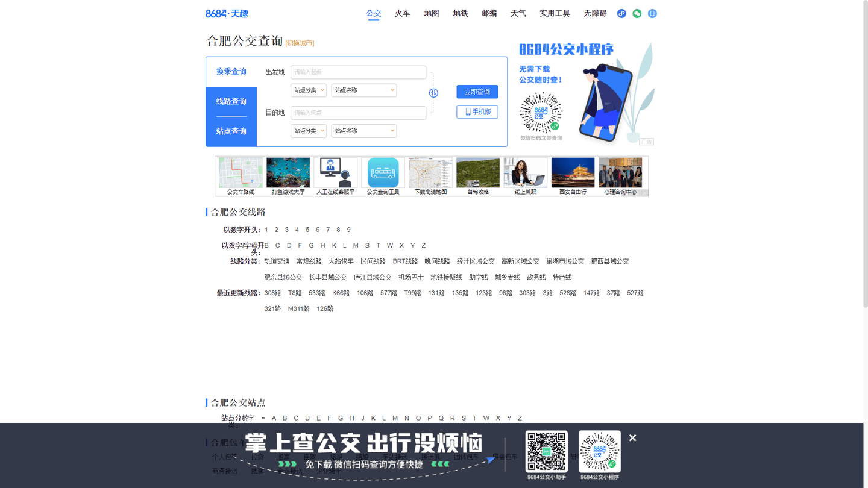Screen dimensions: 868x488
Task: Open the 常规线路 route category
Action: pos(309,261)
